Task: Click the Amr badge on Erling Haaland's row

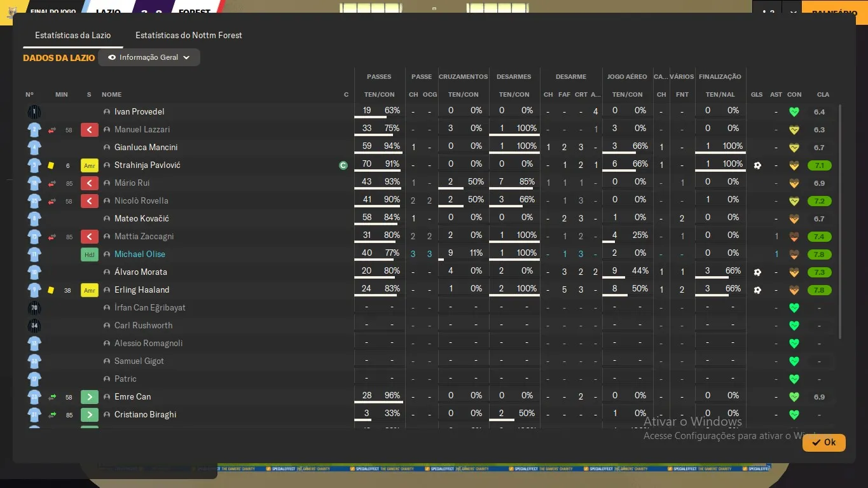Action: click(90, 290)
